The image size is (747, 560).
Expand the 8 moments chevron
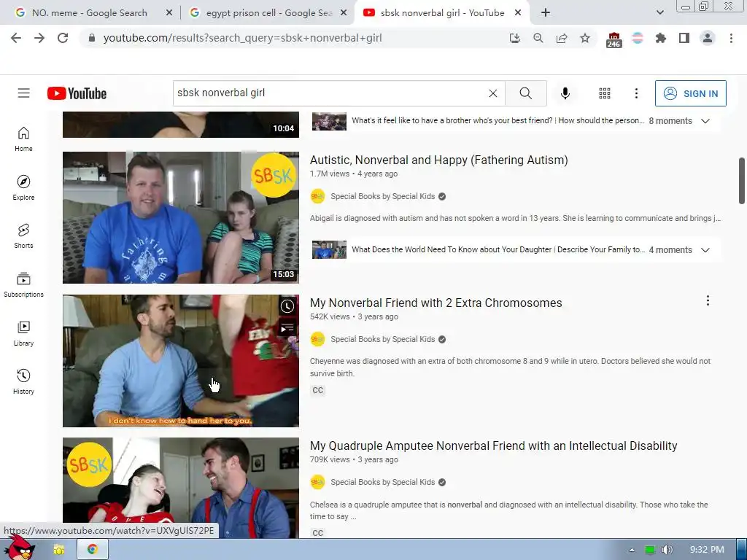tap(705, 121)
